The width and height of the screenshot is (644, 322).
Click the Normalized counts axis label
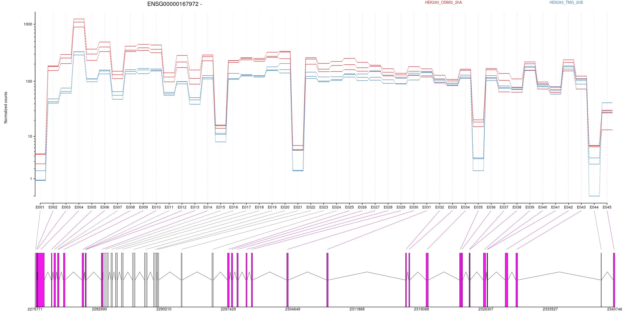point(6,108)
